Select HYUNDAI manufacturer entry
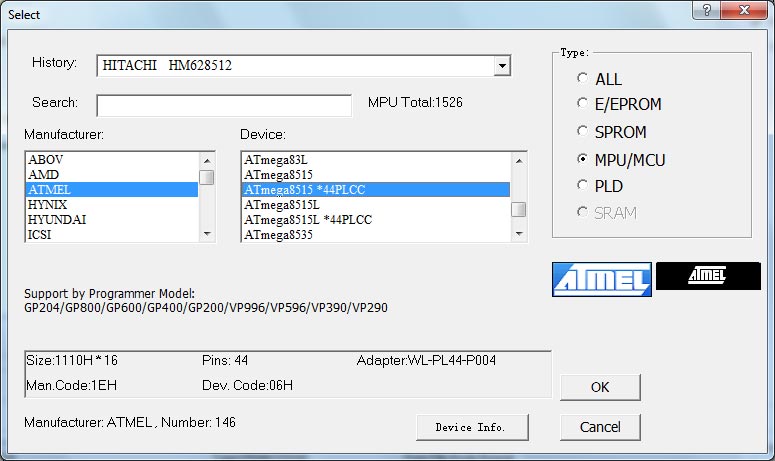This screenshot has height=461, width=775. tap(112, 219)
